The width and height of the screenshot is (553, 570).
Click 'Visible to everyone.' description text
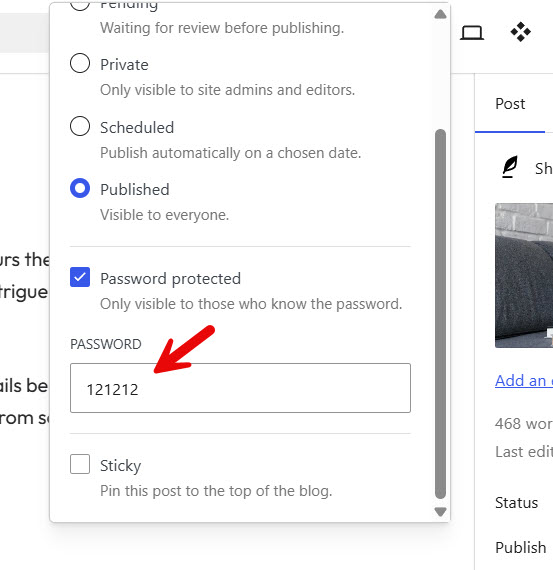(165, 215)
